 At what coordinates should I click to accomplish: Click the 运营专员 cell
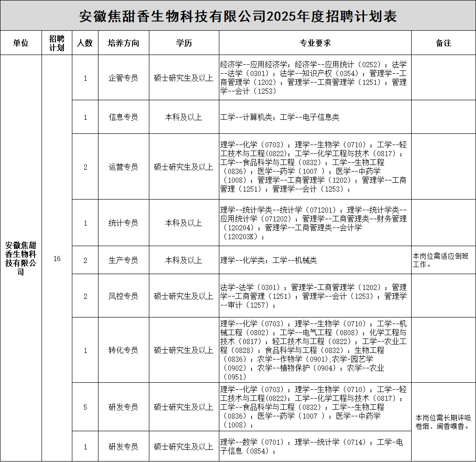(x=123, y=167)
